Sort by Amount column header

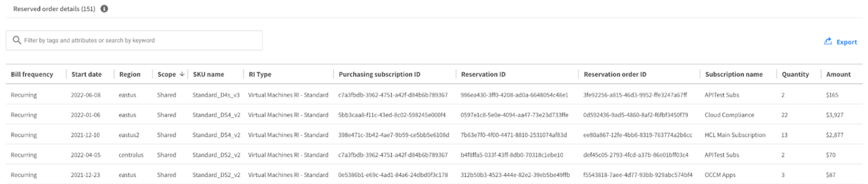coord(838,74)
